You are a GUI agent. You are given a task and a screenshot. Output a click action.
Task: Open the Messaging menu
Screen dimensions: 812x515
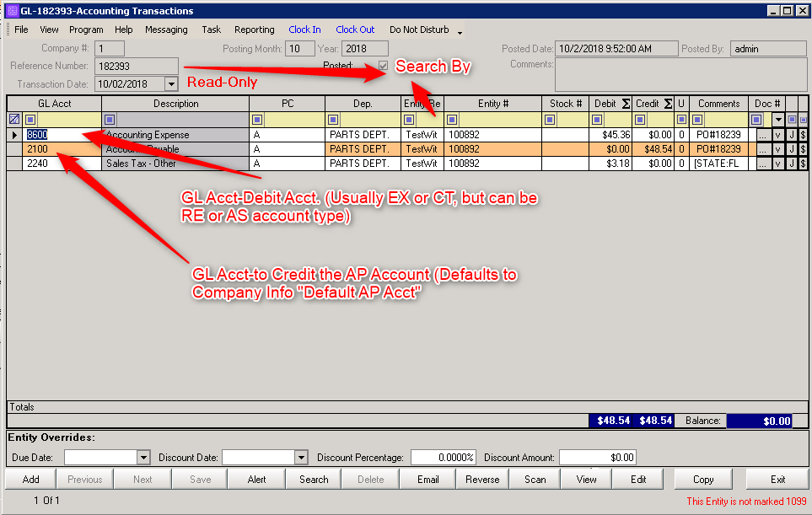coord(166,30)
